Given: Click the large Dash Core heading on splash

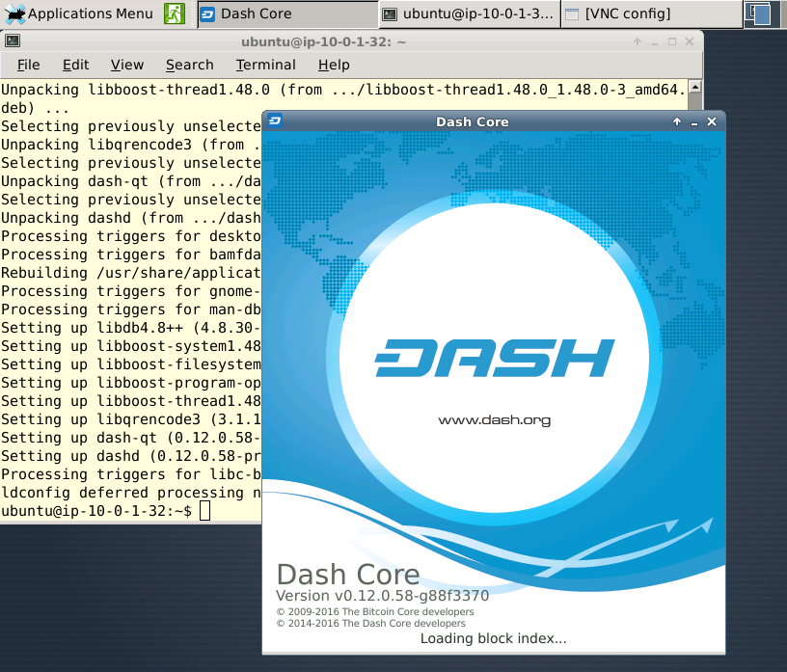Looking at the screenshot, I should click(x=348, y=574).
